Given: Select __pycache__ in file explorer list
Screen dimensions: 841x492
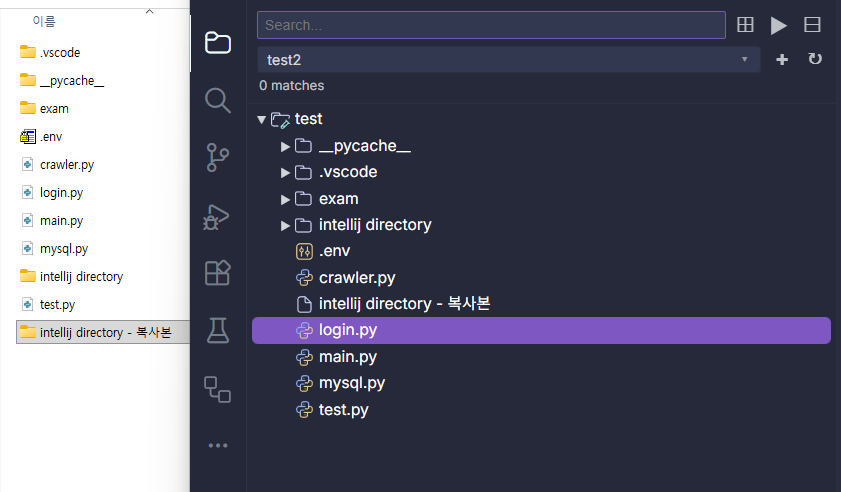Looking at the screenshot, I should 72,80.
